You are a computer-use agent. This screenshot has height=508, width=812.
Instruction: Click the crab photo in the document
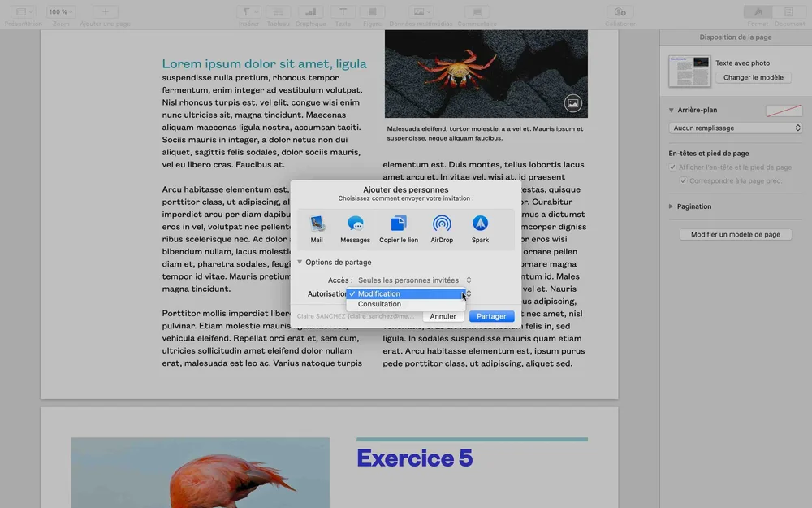[486, 74]
